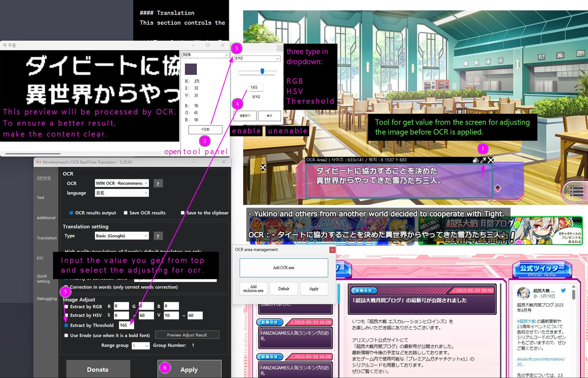The width and height of the screenshot is (588, 378).
Task: Open the OCR engine dropdown
Action: pos(122,183)
